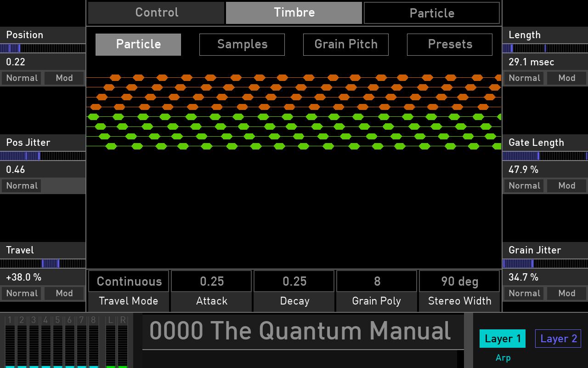Set Pos Jitter to Normal mode
588x368 pixels.
coord(21,185)
